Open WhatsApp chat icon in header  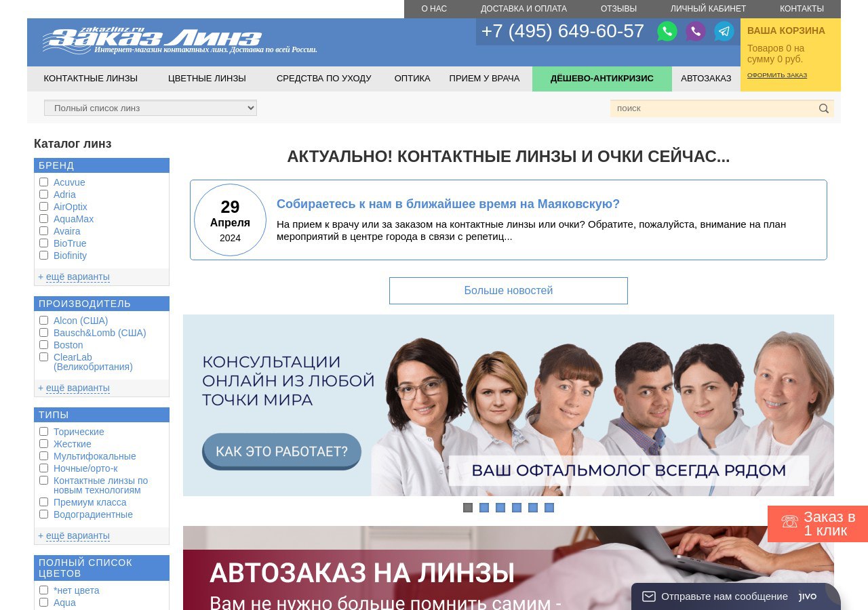coord(667,31)
